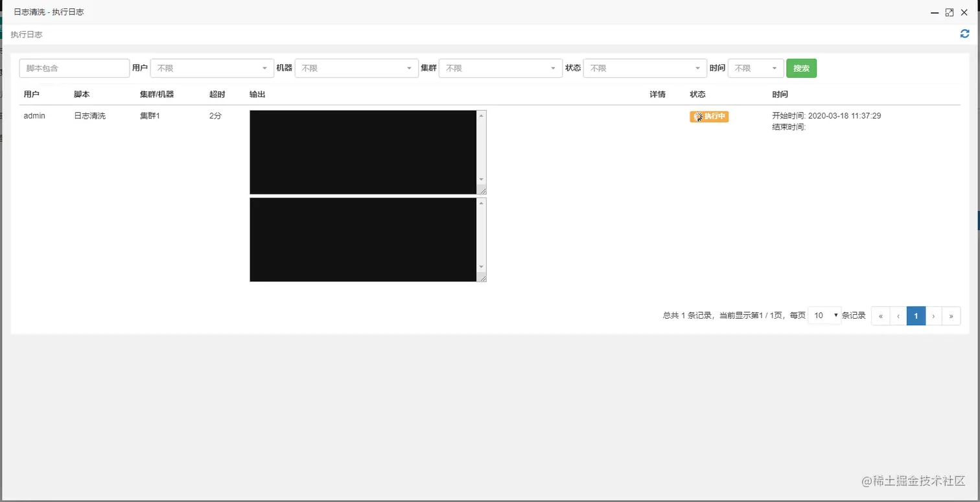The width and height of the screenshot is (980, 502).
Task: Click scroll-up arrow of lower output box
Action: pyautogui.click(x=481, y=203)
